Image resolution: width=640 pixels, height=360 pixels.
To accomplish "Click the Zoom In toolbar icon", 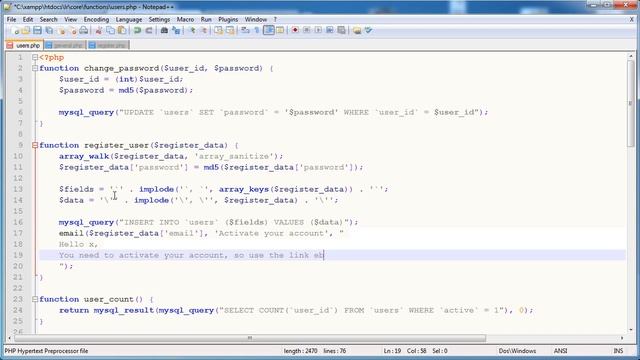I will pyautogui.click(x=191, y=31).
